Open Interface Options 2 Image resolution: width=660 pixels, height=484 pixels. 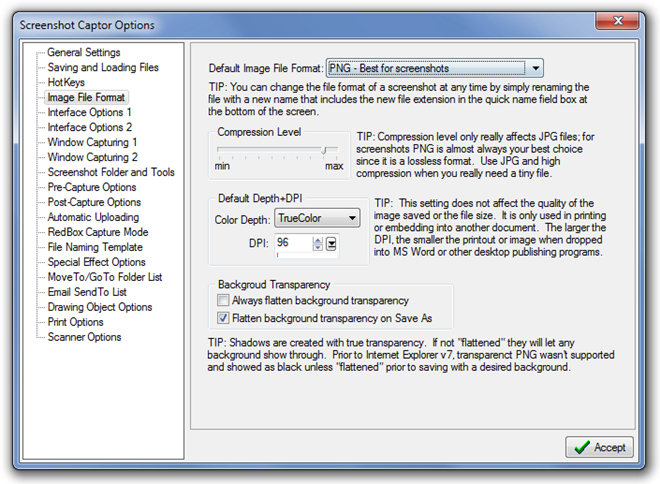(89, 127)
